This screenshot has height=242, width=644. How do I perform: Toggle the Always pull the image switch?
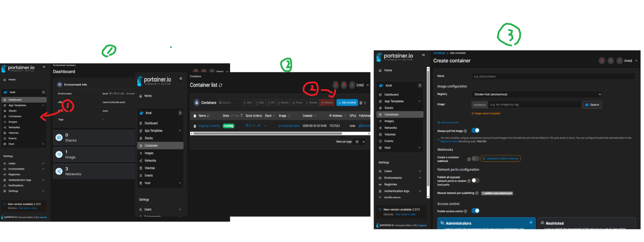[x=475, y=131]
